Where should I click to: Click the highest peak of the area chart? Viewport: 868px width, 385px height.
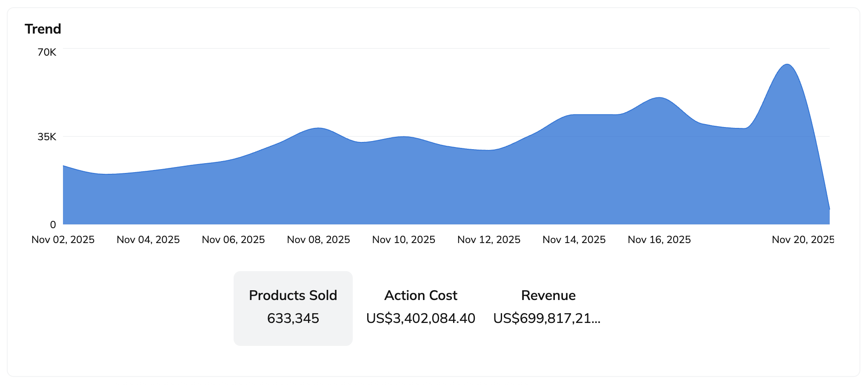pos(787,65)
